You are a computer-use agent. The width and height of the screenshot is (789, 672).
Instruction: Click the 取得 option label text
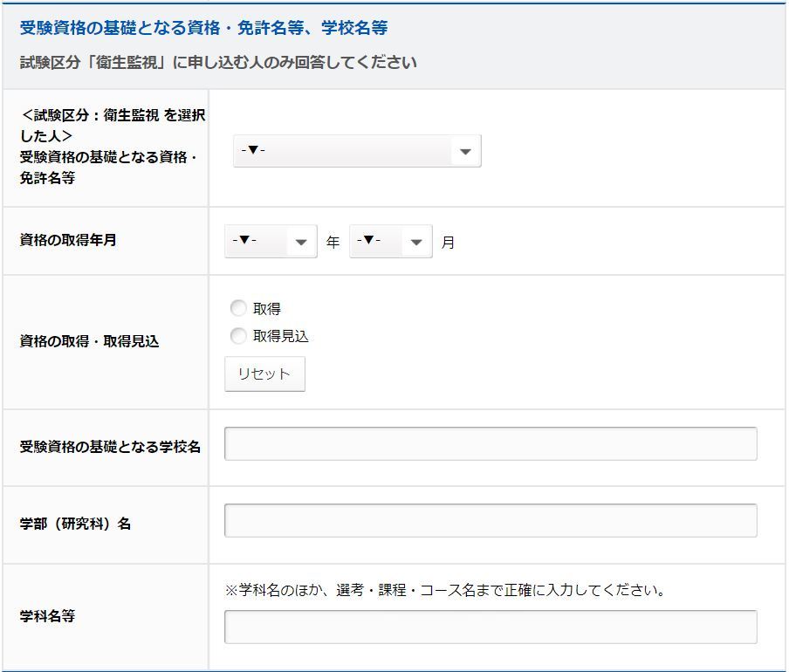tap(267, 309)
